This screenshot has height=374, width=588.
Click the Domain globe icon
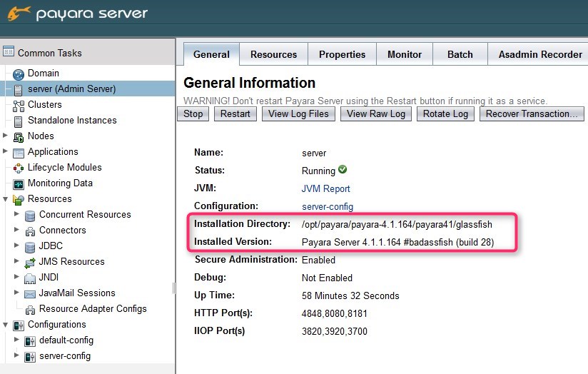19,74
